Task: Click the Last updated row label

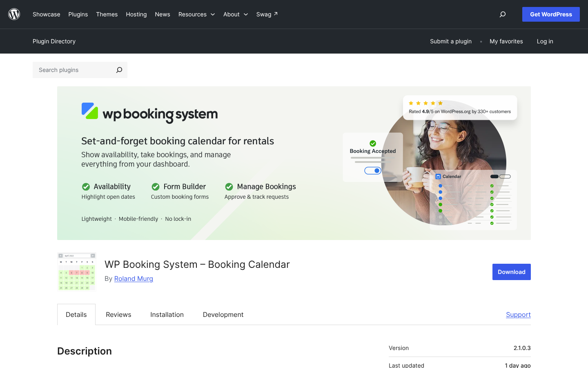Action: pos(406,365)
